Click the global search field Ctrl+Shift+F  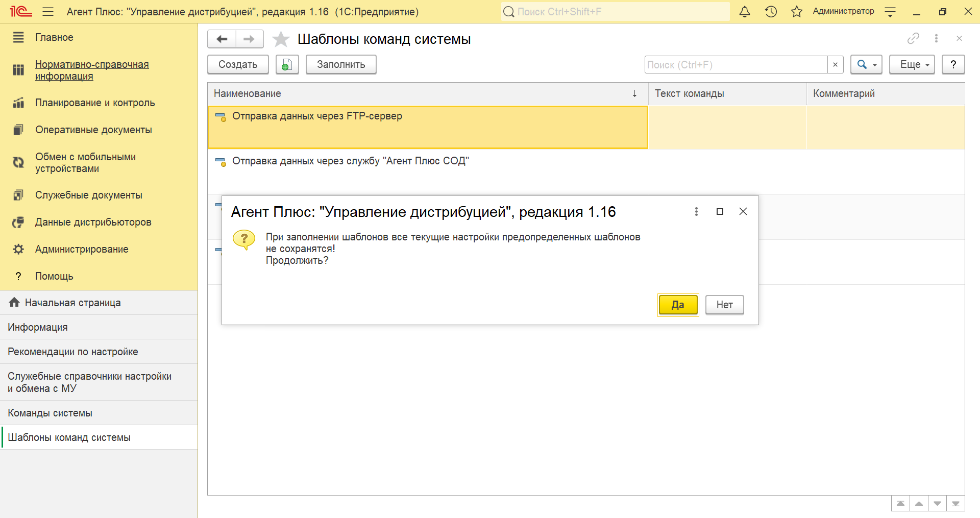click(616, 11)
